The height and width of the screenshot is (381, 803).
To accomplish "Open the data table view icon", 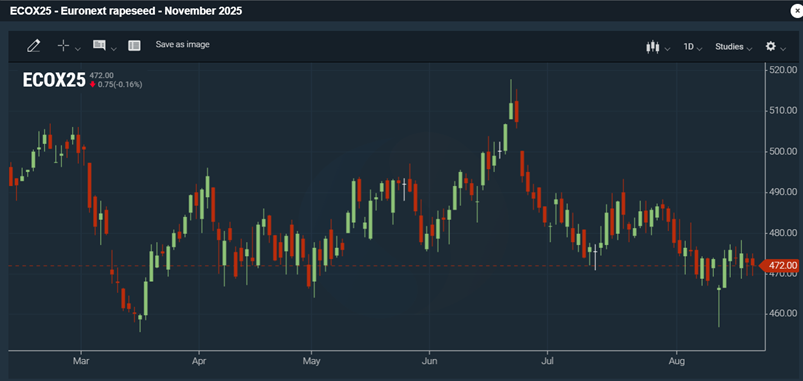I will click(x=134, y=46).
